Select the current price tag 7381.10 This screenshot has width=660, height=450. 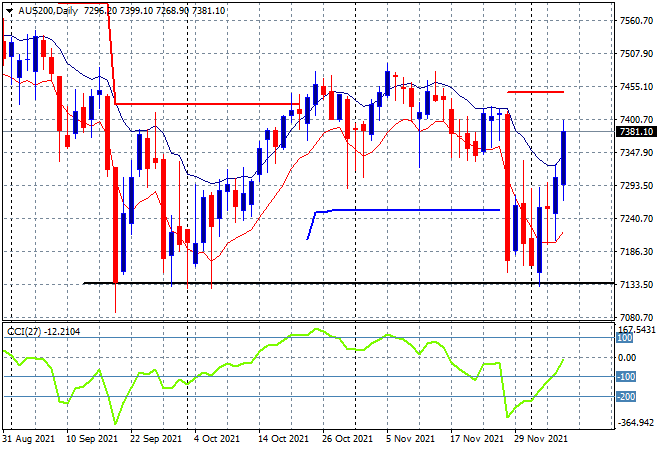pyautogui.click(x=636, y=132)
